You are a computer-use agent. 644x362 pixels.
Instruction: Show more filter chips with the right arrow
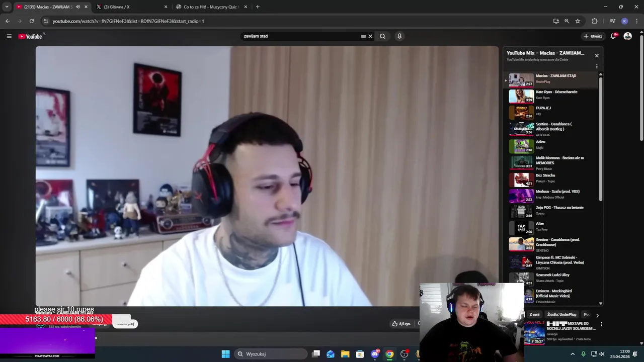pos(597,315)
